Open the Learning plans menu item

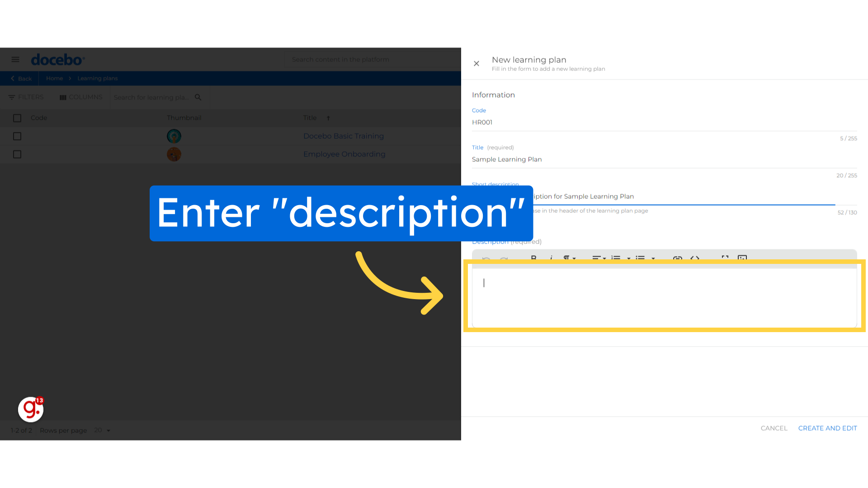coord(97,78)
